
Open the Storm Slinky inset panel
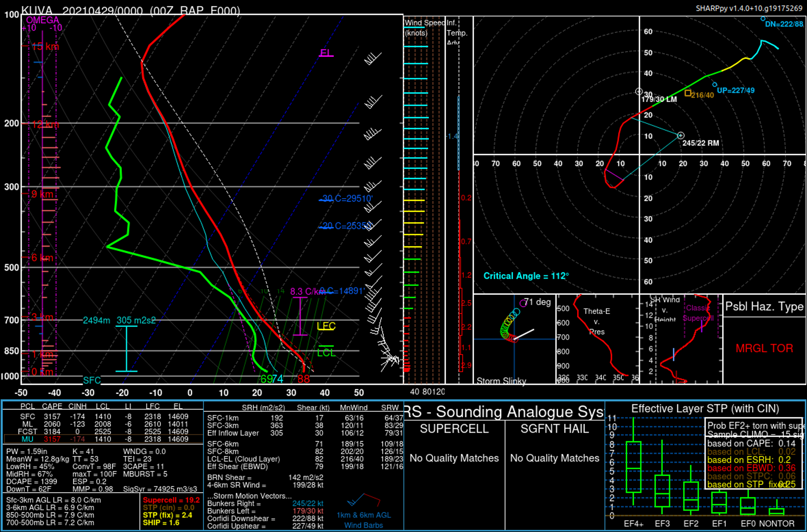514,339
